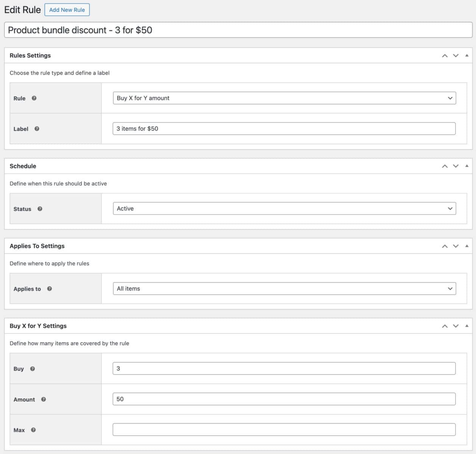Show help for the Buy field
The width and height of the screenshot is (476, 454).
point(33,369)
